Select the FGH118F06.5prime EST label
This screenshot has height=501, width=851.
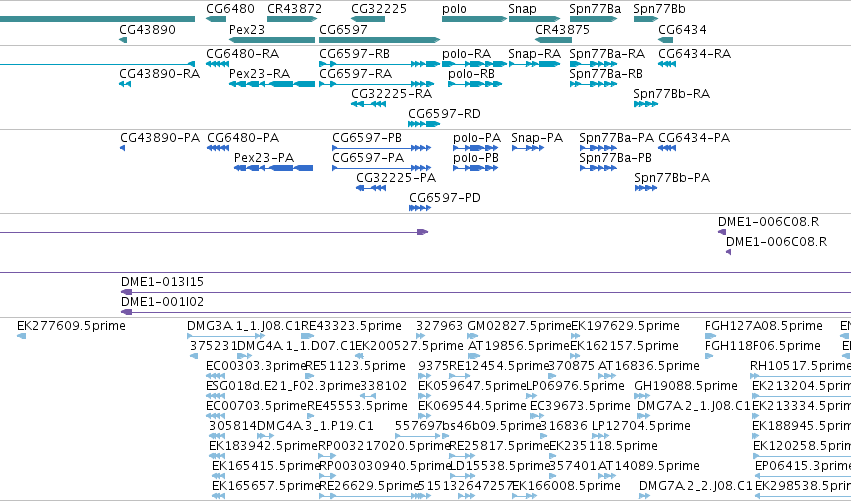[x=763, y=346]
